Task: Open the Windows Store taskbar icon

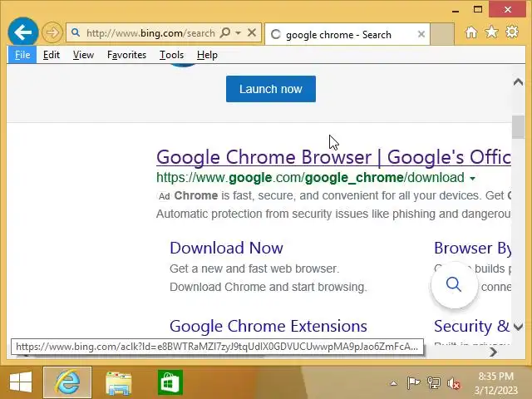Action: coord(170,382)
